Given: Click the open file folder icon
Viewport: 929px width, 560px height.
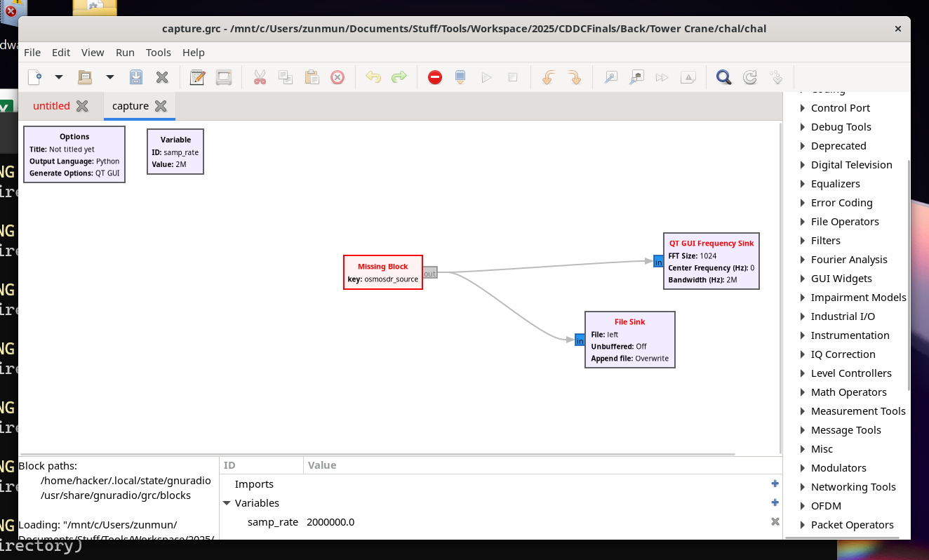Looking at the screenshot, I should click(x=85, y=77).
